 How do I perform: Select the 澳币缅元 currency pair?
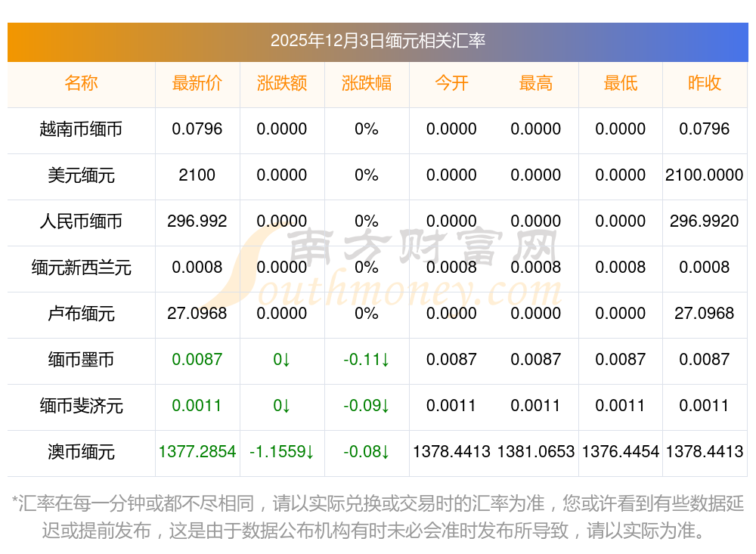pos(81,452)
